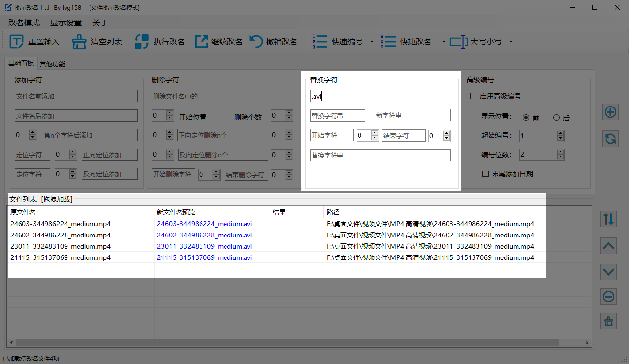Image resolution: width=629 pixels, height=364 pixels.
Task: Expand the 快速编号 dropdown arrow
Action: coord(372,42)
